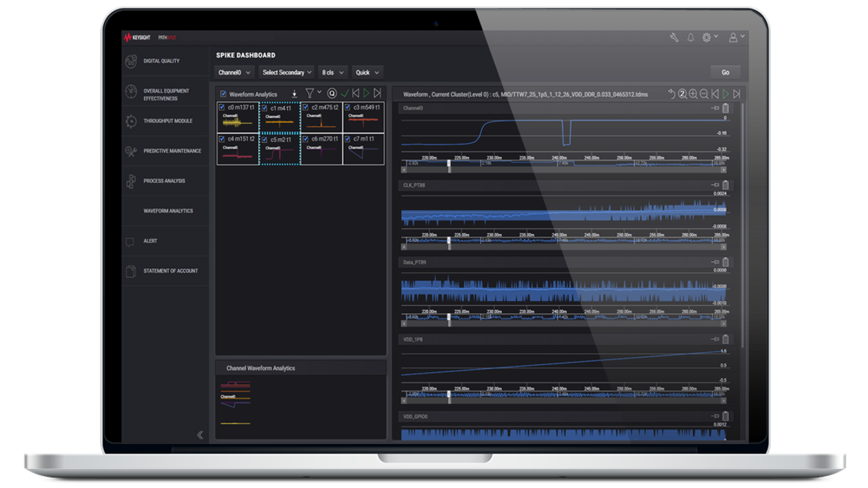Uncheck the c0 m137 t1 cluster checkbox
Image resolution: width=868 pixels, height=488 pixels.
[x=222, y=107]
